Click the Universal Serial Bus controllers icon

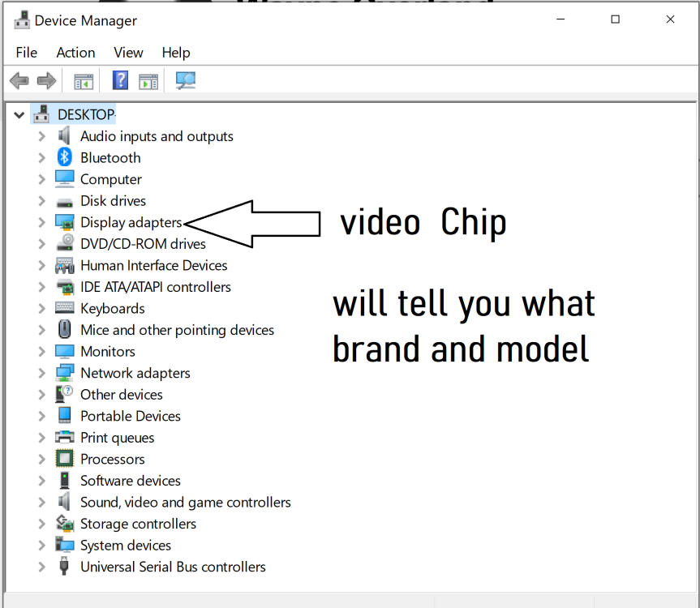[x=65, y=567]
